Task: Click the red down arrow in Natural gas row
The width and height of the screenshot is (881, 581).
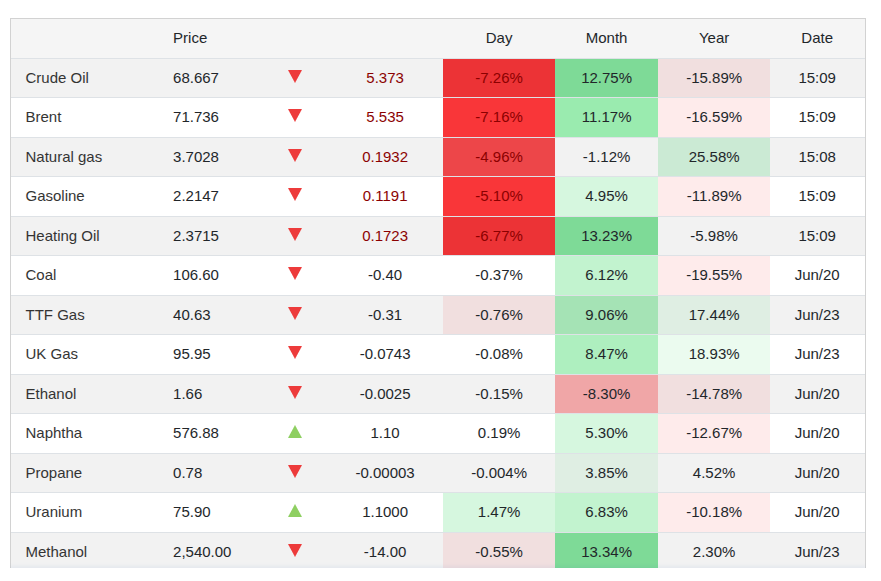Action: pos(295,156)
